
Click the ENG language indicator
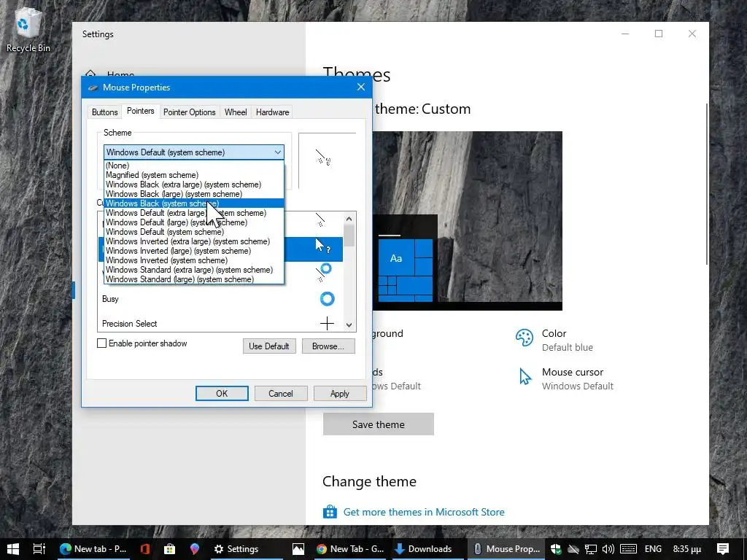tap(653, 549)
